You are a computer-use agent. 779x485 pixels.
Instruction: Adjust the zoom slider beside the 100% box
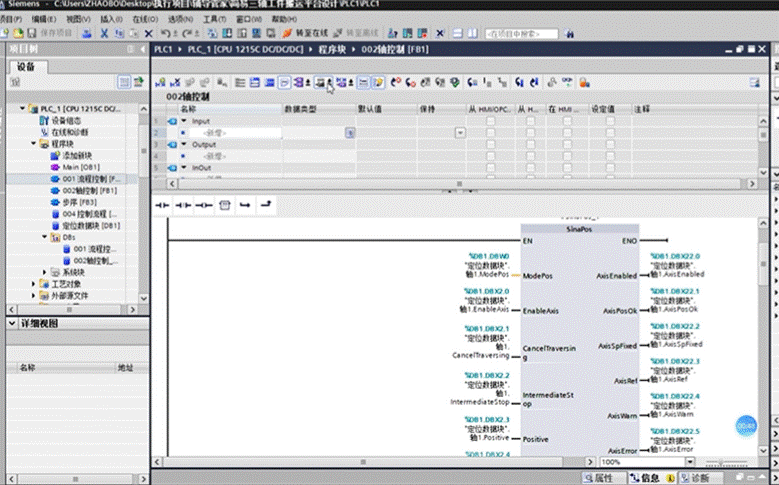(x=727, y=462)
